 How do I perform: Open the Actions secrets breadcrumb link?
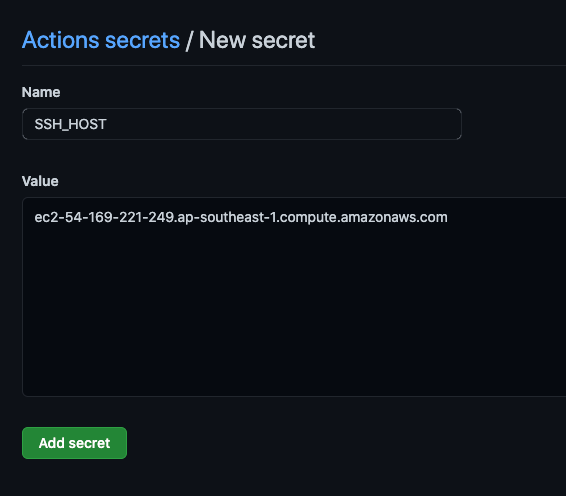click(101, 40)
